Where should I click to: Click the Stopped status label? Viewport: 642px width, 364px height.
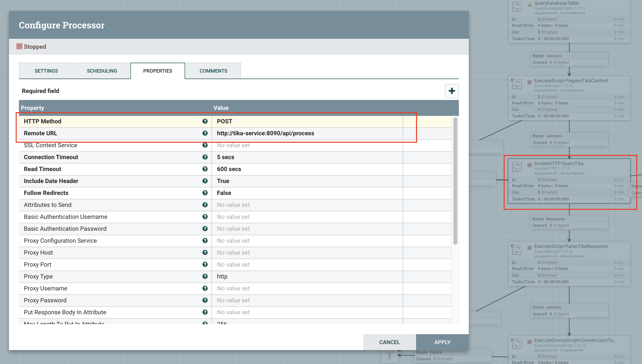(x=35, y=47)
